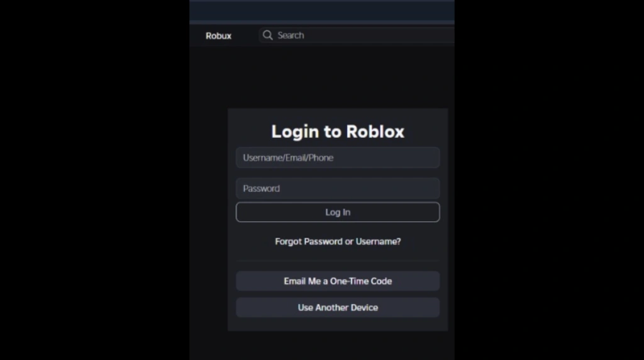This screenshot has height=360, width=644.
Task: Open the Robux menu item
Action: pos(218,36)
